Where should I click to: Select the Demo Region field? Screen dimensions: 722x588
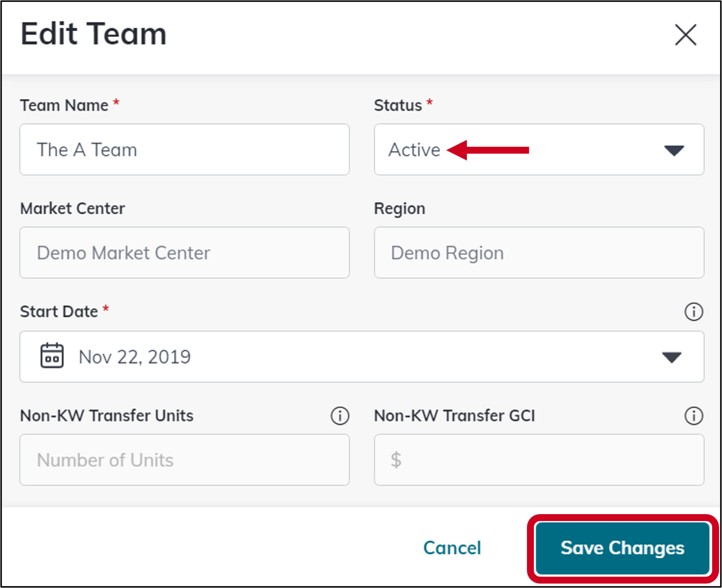[x=539, y=253]
